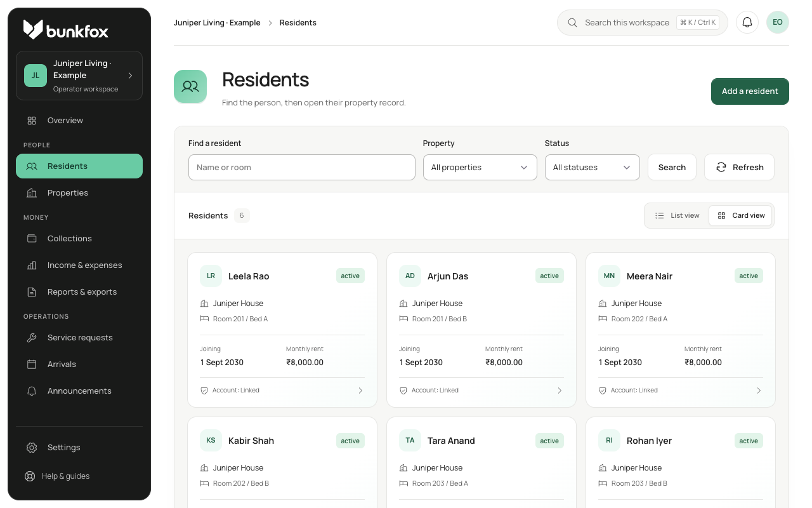Click the building icon on Arjun Das's card
The width and height of the screenshot is (812, 508).
pos(403,304)
